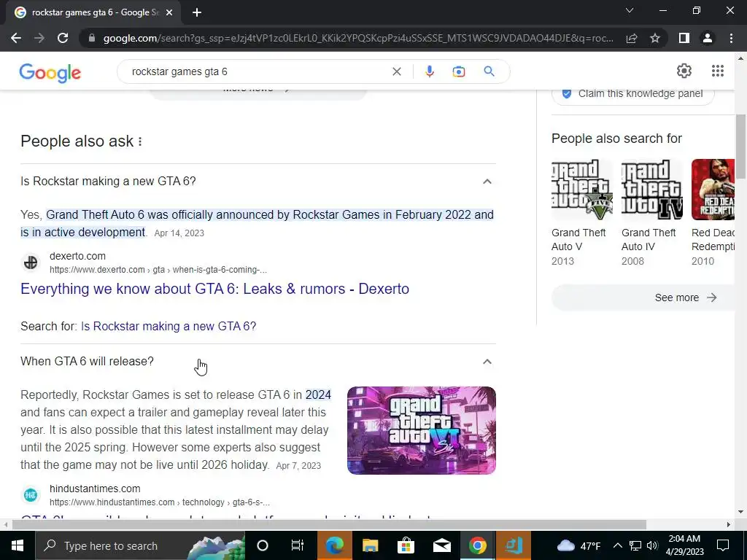Image resolution: width=747 pixels, height=560 pixels.
Task: Reload the Google search page
Action: (x=63, y=38)
